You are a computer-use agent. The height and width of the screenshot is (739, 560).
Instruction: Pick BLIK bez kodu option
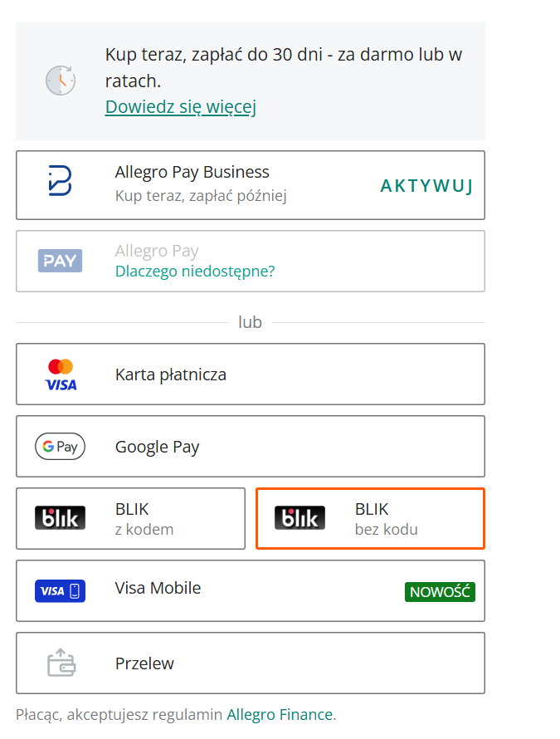(386, 519)
